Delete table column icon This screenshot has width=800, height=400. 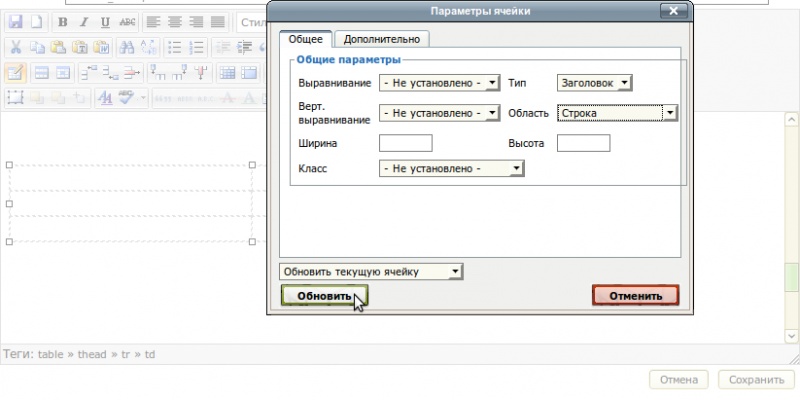pos(202,73)
